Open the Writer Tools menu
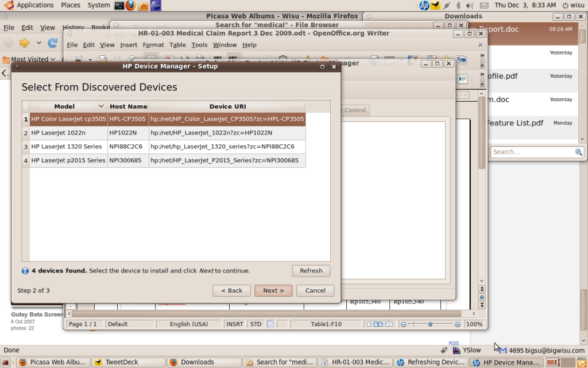Viewport: 588px width, 368px height. [x=199, y=45]
